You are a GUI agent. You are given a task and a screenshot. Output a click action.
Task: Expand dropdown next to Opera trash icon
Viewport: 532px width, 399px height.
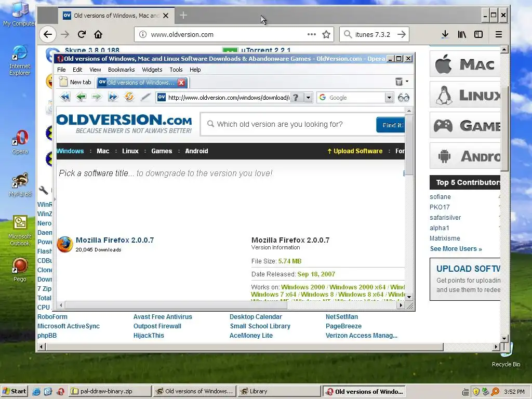click(407, 82)
